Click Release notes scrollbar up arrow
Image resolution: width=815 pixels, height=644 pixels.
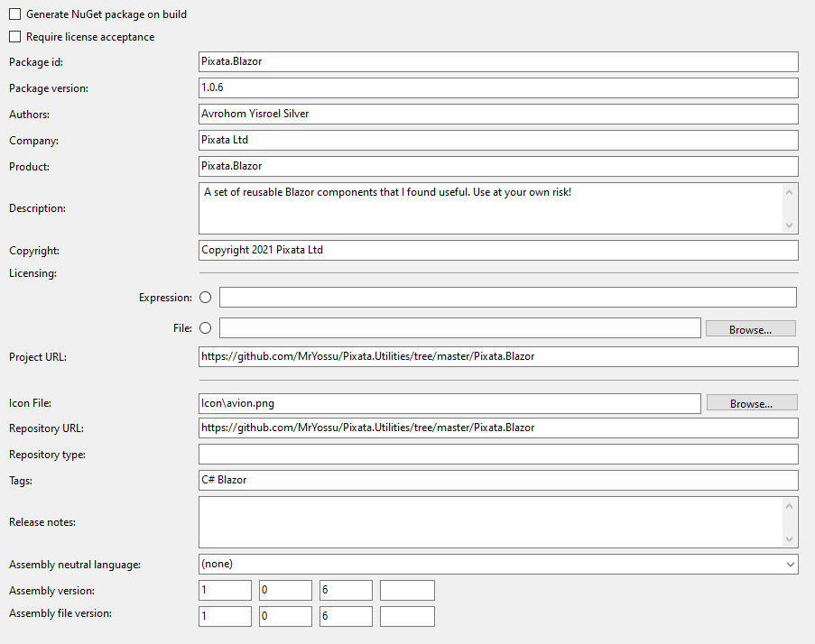tap(789, 506)
